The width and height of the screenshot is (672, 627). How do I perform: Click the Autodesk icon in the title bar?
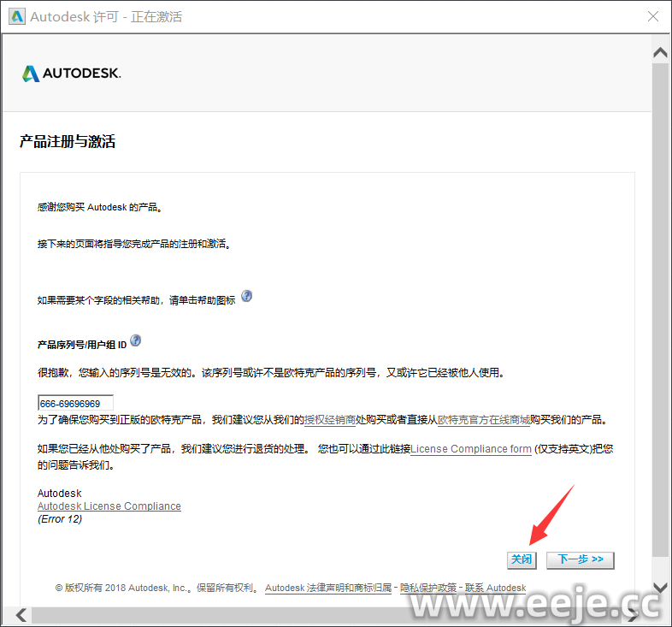[17, 16]
